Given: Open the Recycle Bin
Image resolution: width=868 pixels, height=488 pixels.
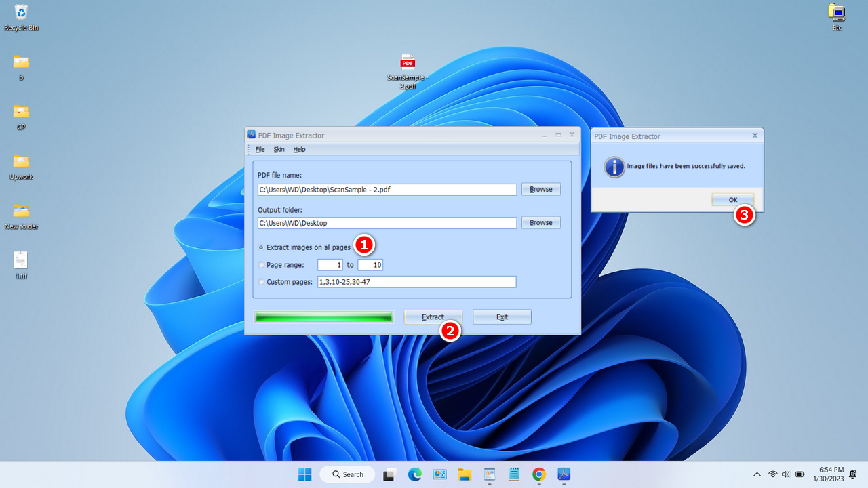Looking at the screenshot, I should (20, 14).
